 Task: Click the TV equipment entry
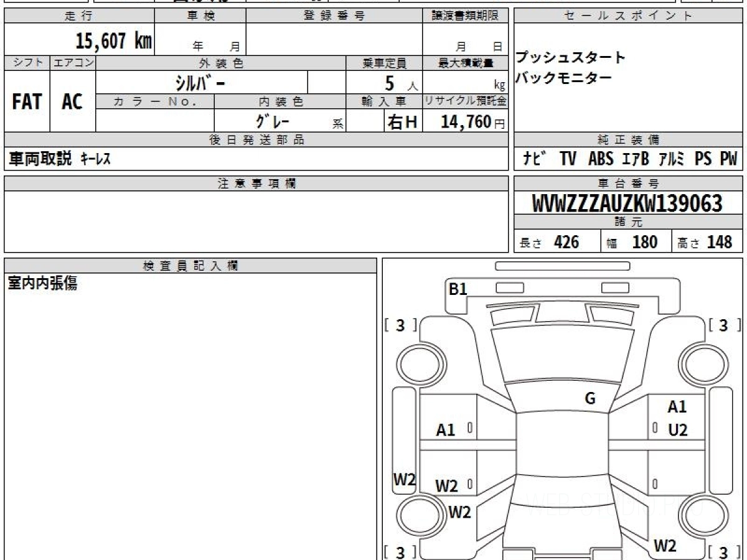[x=568, y=159]
